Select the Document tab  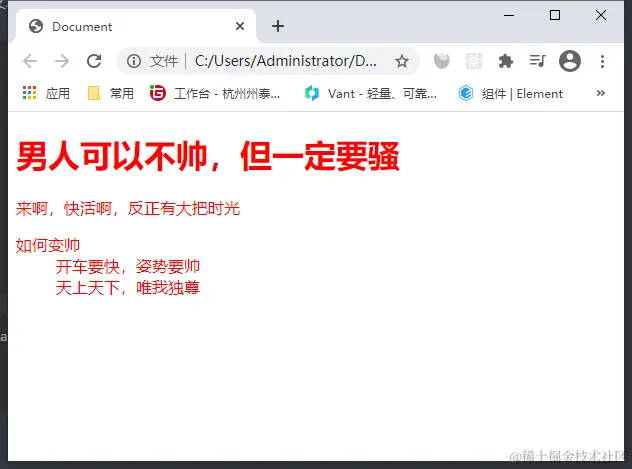point(135,26)
